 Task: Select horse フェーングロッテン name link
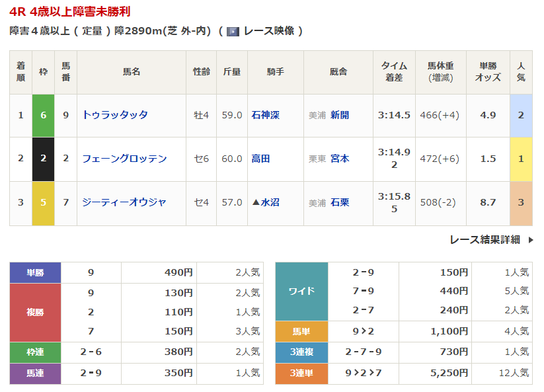click(x=124, y=159)
